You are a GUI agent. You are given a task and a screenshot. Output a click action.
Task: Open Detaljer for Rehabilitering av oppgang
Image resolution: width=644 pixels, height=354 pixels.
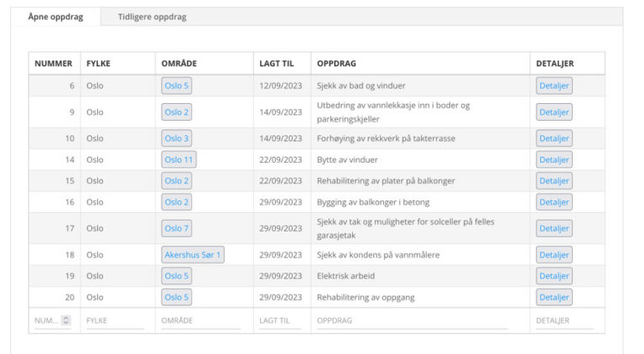[553, 297]
